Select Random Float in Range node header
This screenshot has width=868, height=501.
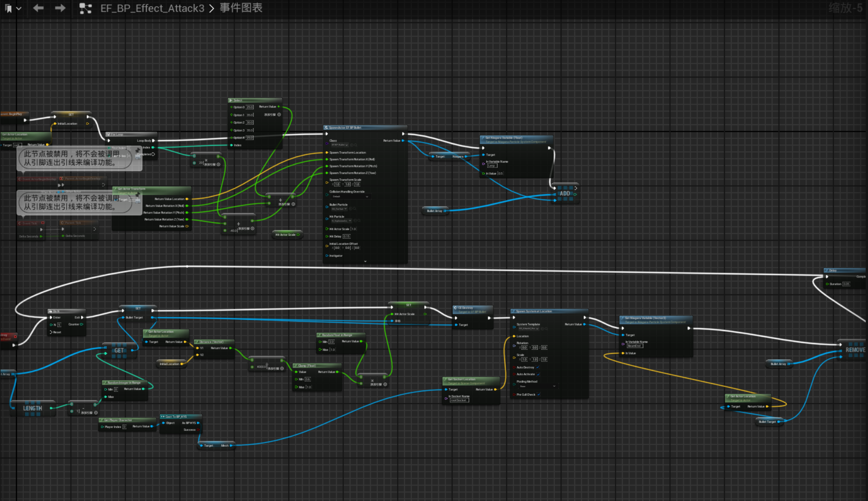341,335
